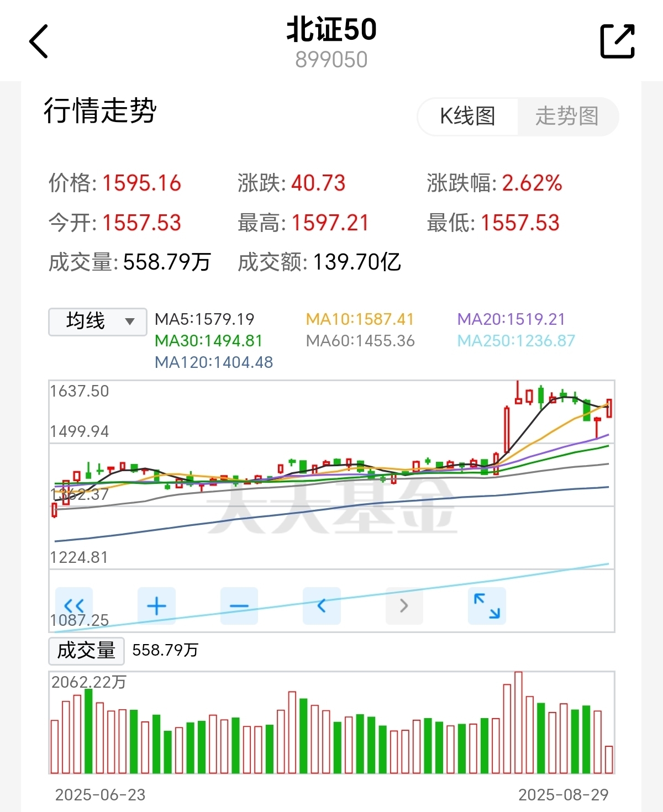Switch to 走势图 tab
The image size is (663, 812).
tap(567, 117)
